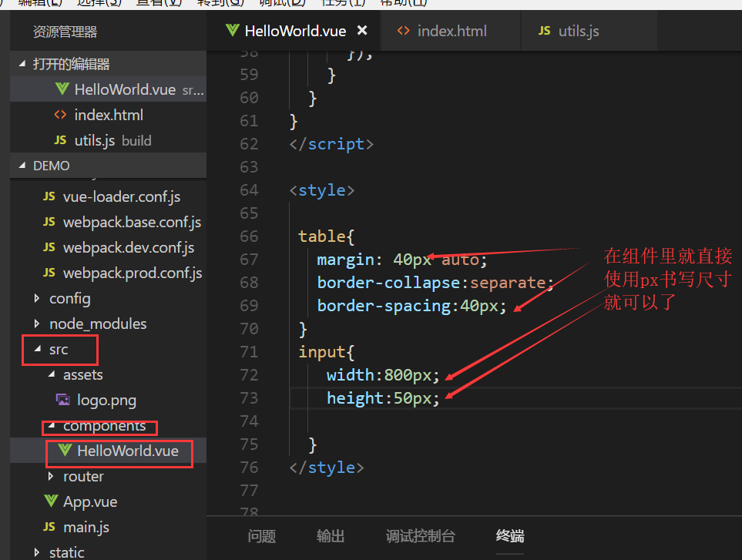
Task: Click the JS icon on utils.js tab
Action: (x=544, y=32)
